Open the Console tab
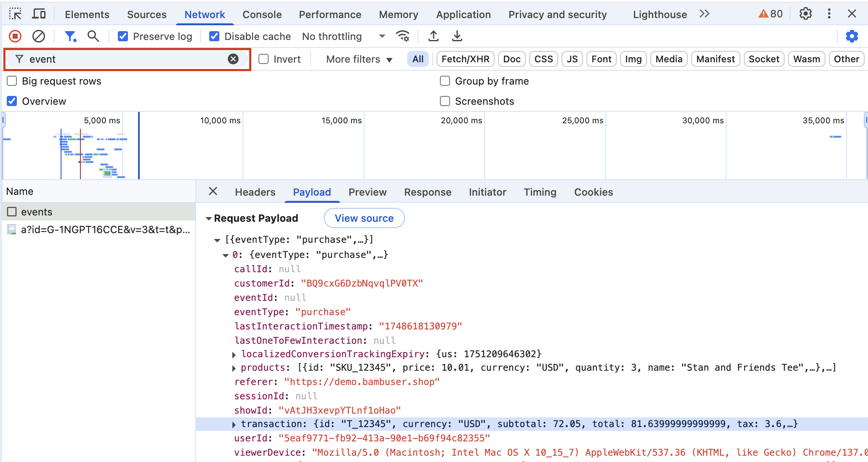The height and width of the screenshot is (462, 868). click(x=262, y=14)
